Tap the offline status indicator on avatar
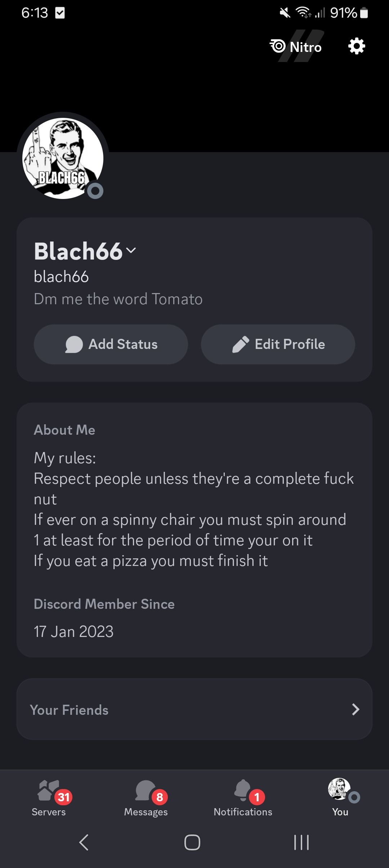Image resolution: width=389 pixels, height=868 pixels. (95, 191)
